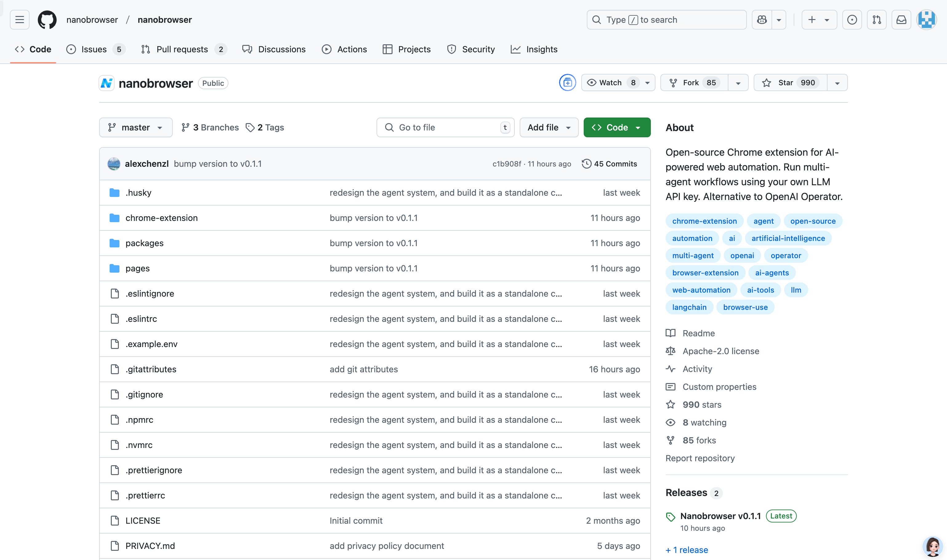The height and width of the screenshot is (560, 947).
Task: Expand the create new plus dropdown
Action: click(x=819, y=20)
